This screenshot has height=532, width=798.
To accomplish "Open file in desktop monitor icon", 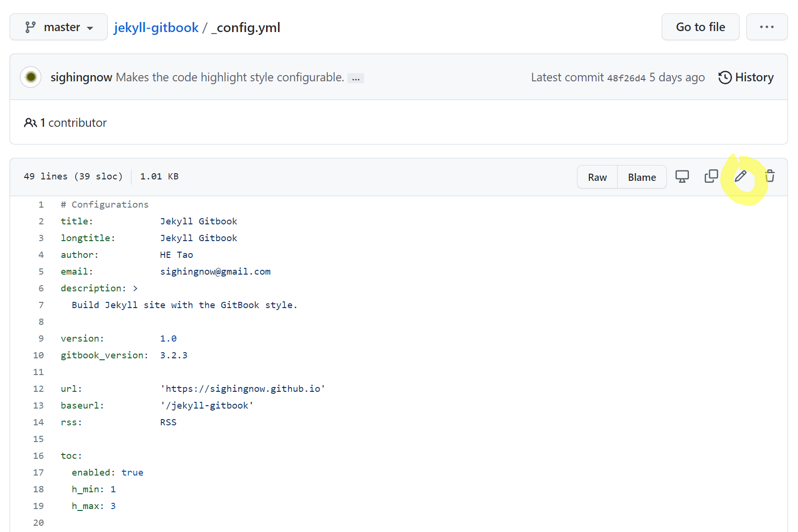I will pyautogui.click(x=682, y=177).
